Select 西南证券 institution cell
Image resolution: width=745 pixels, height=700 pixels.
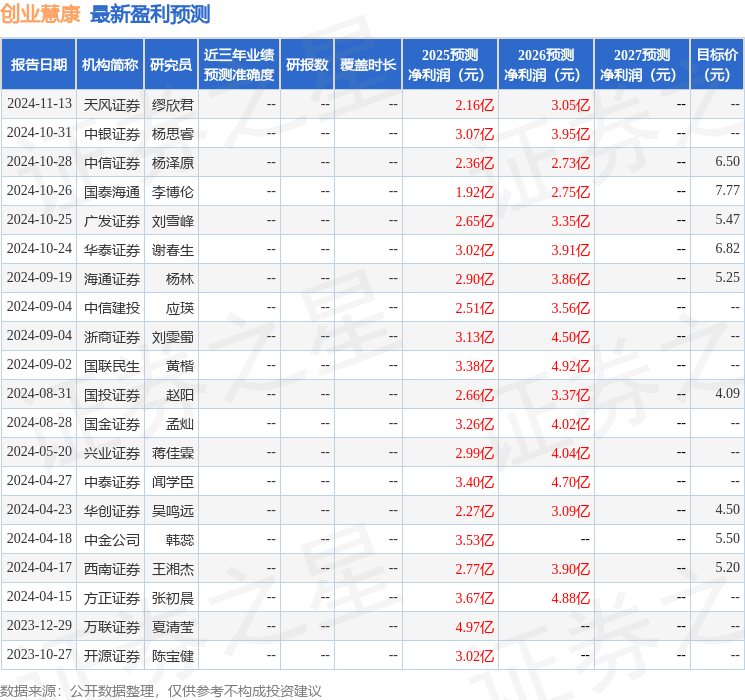point(112,569)
